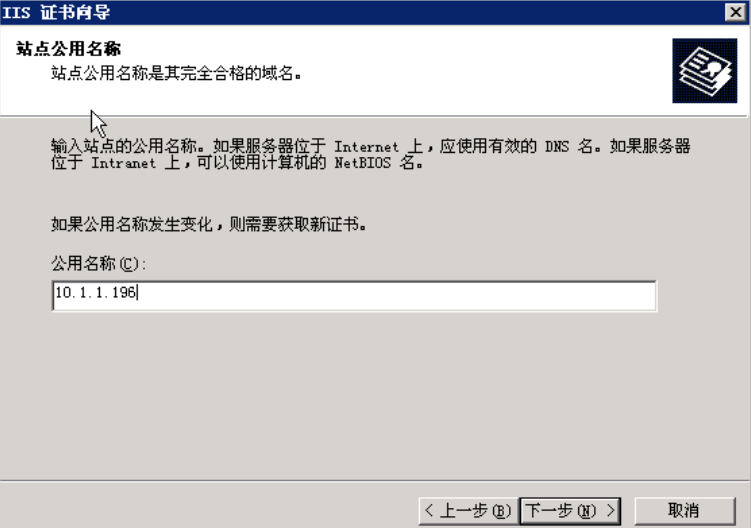Close the IIS 证书向导 dialog
Screen dimensions: 751x528
[x=735, y=12]
